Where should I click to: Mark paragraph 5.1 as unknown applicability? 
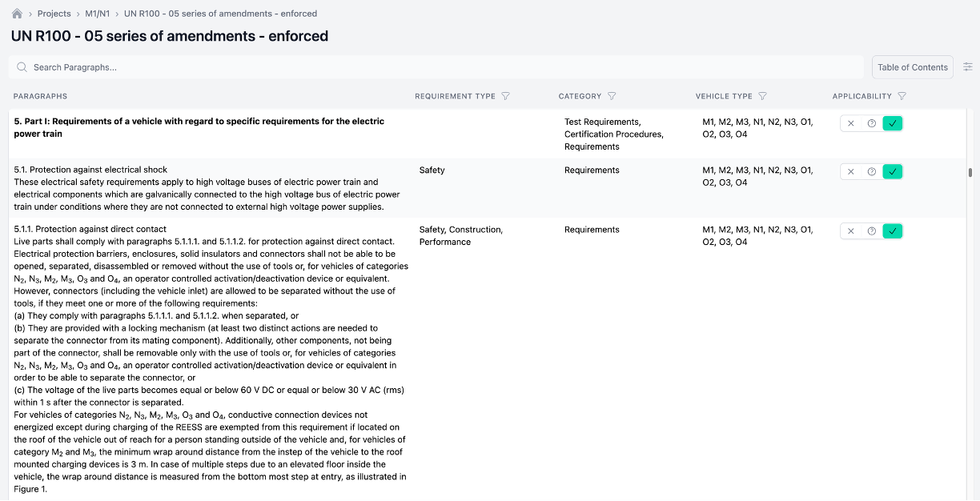click(x=871, y=171)
